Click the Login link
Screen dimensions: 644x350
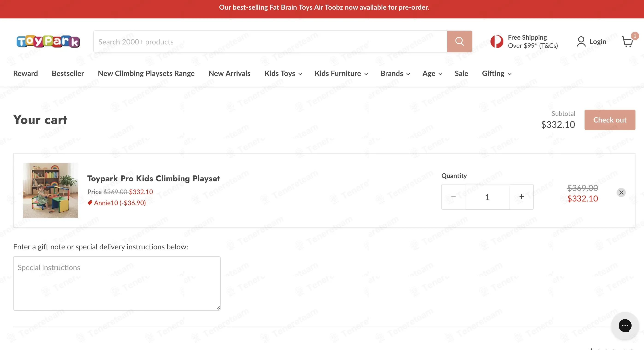[598, 41]
